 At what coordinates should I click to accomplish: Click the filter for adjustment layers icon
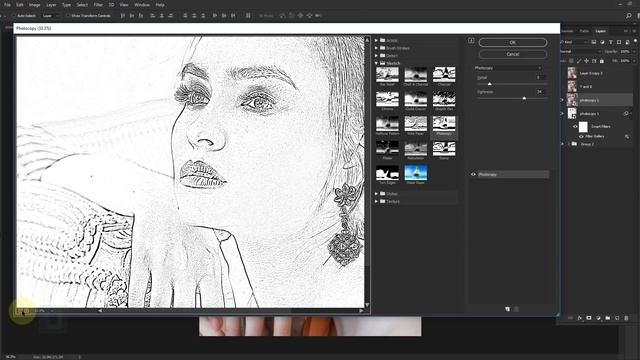coord(602,42)
